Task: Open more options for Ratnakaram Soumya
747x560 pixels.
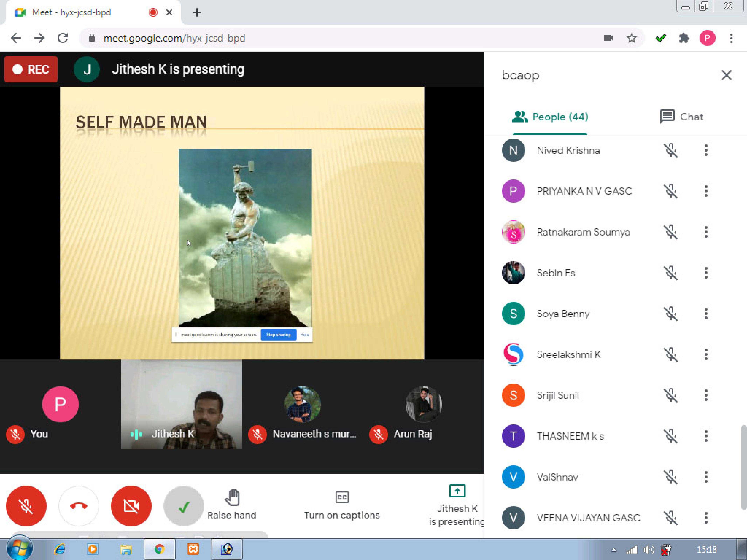Action: [x=706, y=232]
